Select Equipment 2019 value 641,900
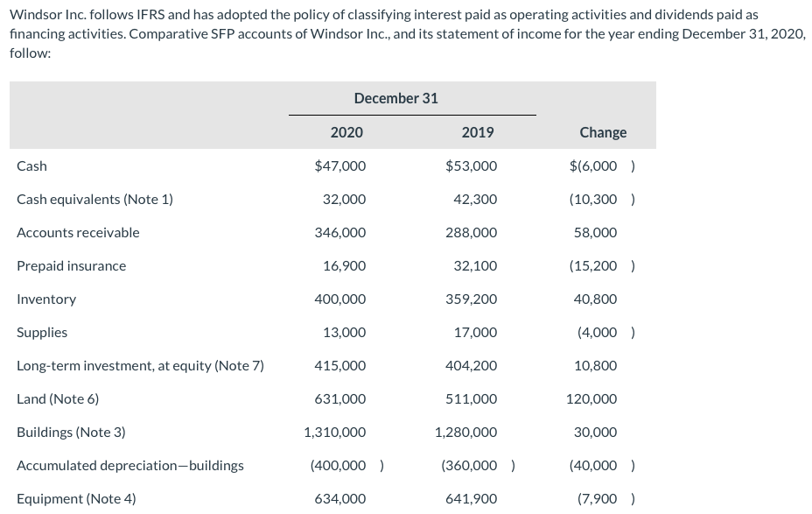This screenshot has height=514, width=812. point(472,498)
